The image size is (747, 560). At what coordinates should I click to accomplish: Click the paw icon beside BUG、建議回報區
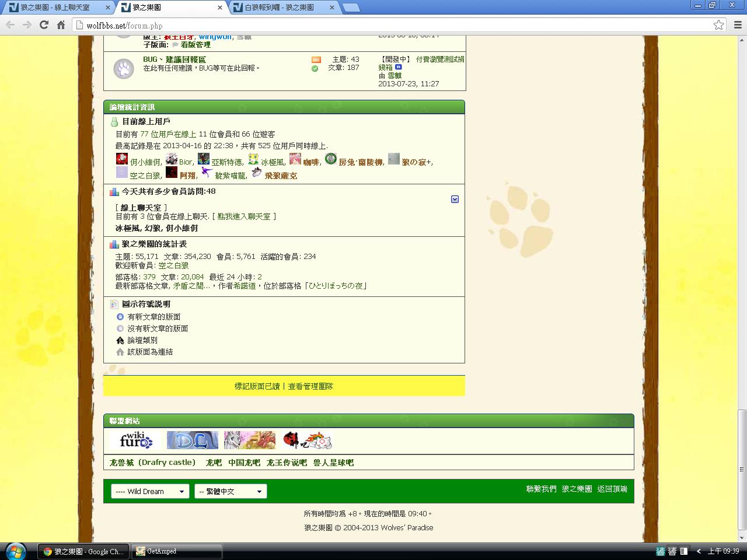click(123, 69)
